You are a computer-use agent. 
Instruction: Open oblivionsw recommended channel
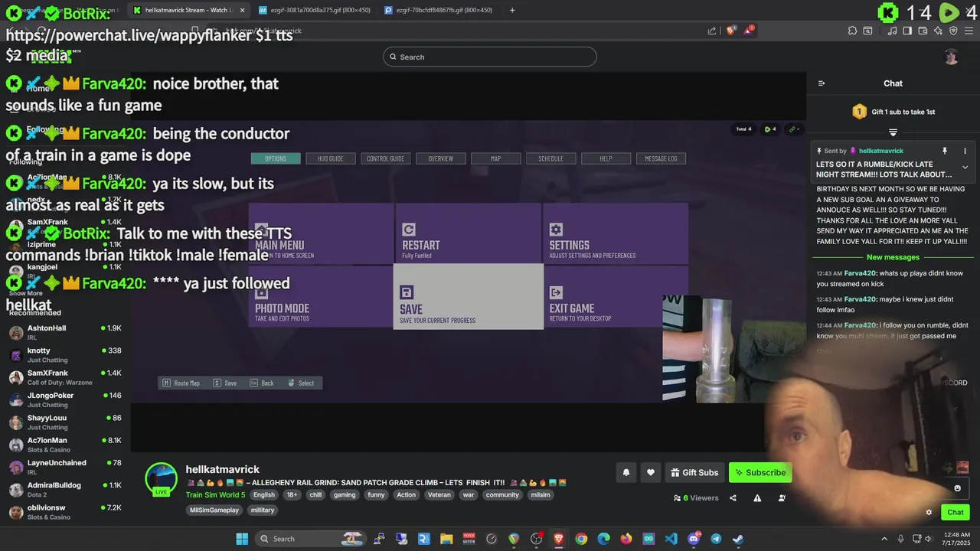[x=65, y=512]
